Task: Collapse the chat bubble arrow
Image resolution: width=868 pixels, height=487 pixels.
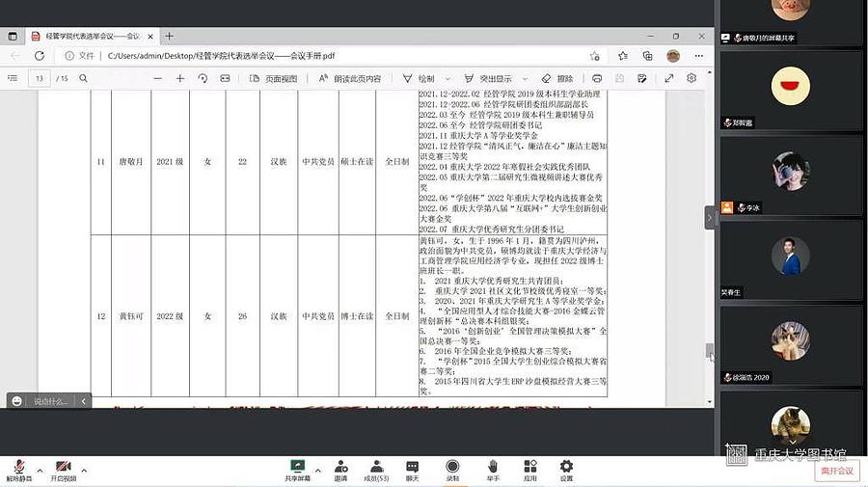Action: pos(84,401)
